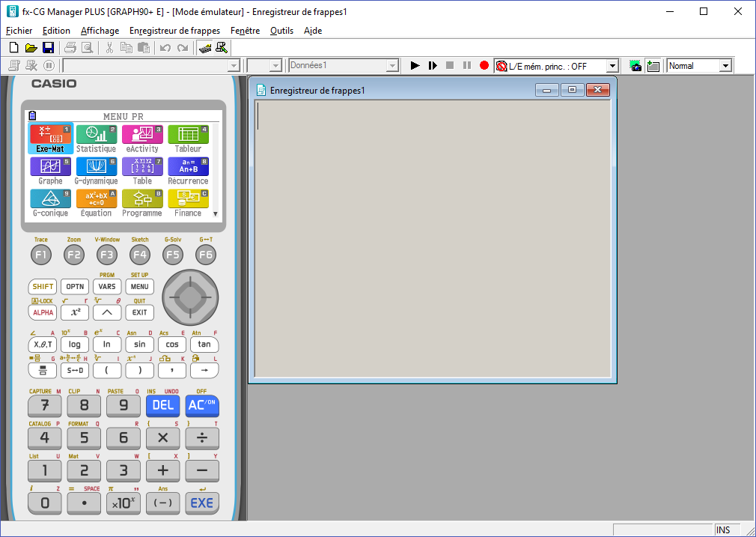Open the Aide menu
The height and width of the screenshot is (537, 756).
click(x=313, y=31)
